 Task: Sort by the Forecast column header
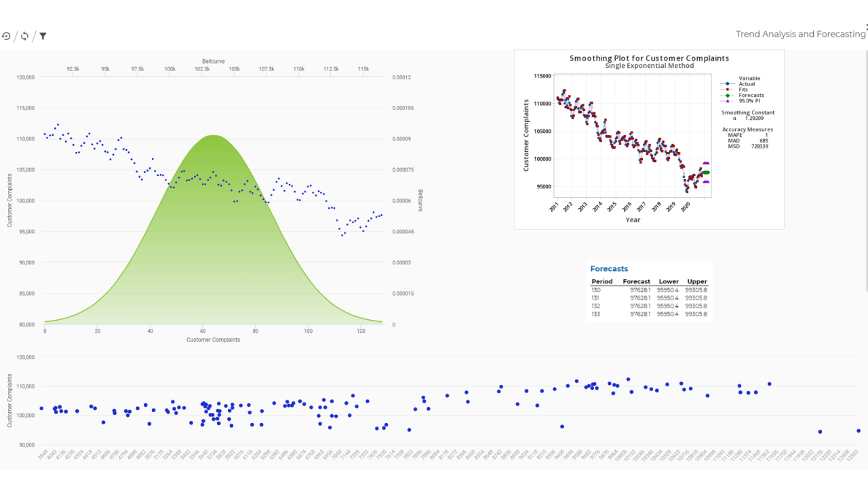pyautogui.click(x=636, y=281)
